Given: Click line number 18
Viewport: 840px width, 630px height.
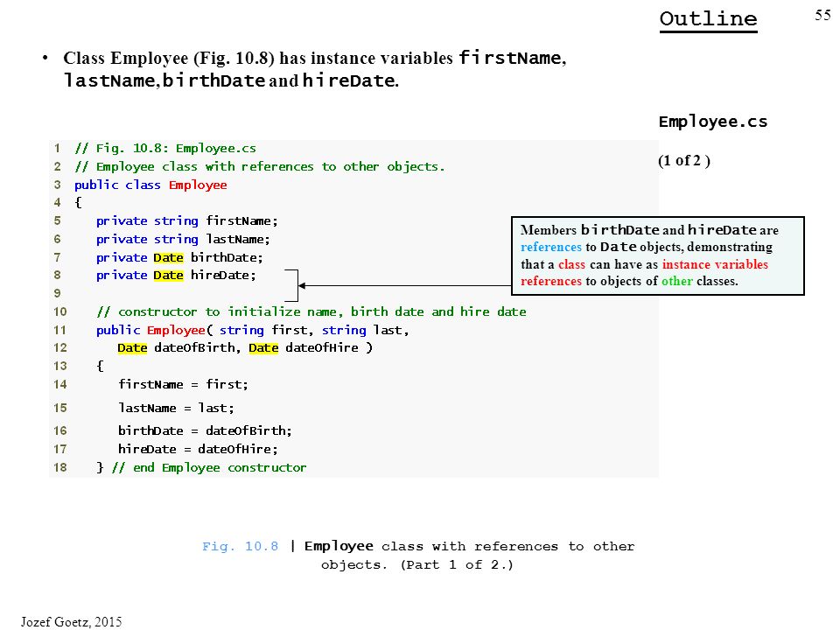Looking at the screenshot, I should click(x=60, y=467).
